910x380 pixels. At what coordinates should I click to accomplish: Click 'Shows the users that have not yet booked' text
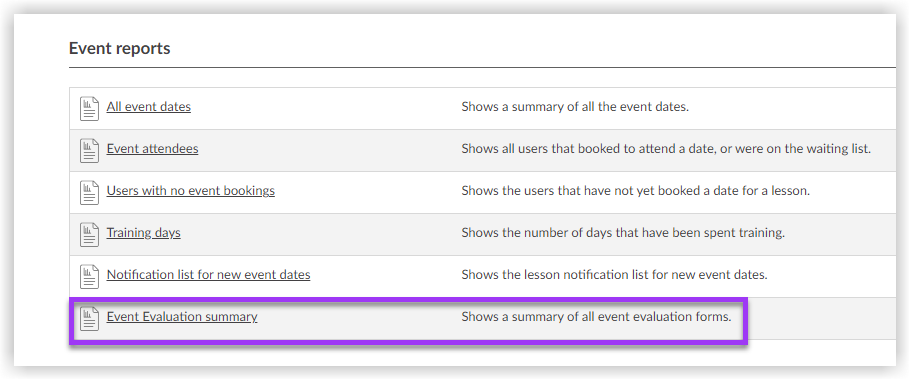point(635,190)
